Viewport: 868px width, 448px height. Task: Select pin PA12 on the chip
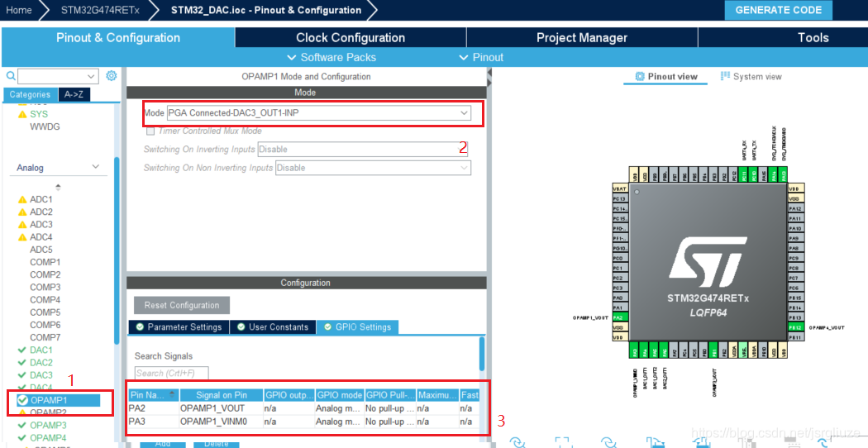(x=796, y=209)
